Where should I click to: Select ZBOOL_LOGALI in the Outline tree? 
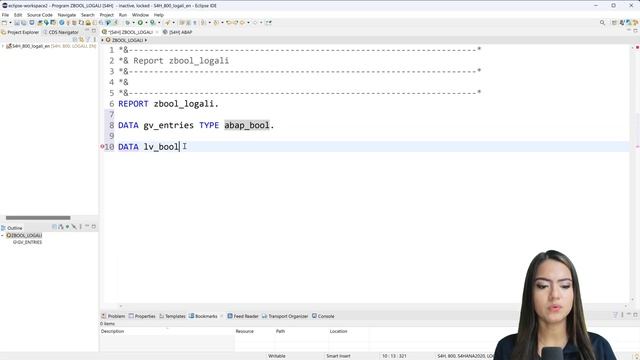24,236
